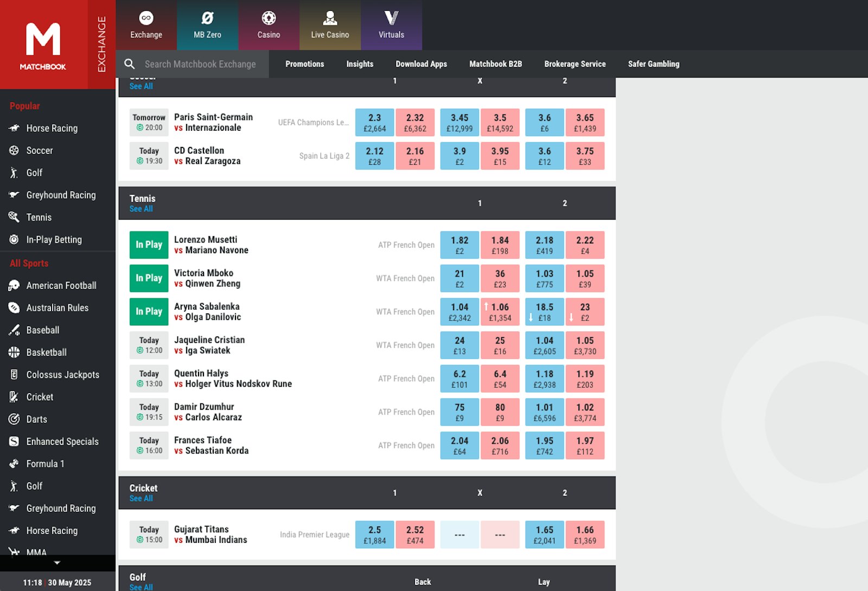This screenshot has height=591, width=868.
Task: Open the Safer Gambling page
Action: tap(654, 64)
